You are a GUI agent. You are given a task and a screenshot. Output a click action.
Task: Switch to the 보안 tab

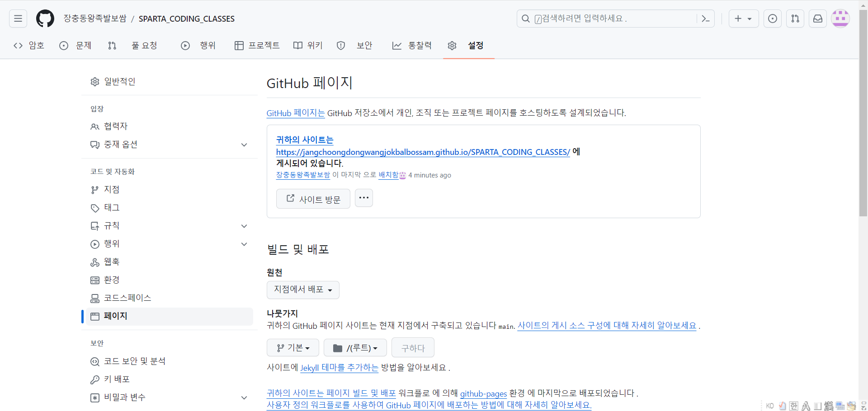pos(355,46)
